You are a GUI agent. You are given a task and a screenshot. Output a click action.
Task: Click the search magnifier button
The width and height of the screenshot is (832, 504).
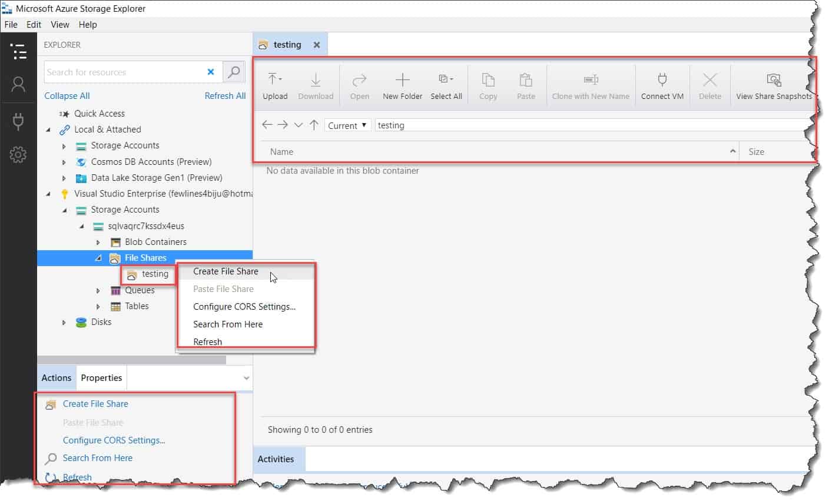[x=234, y=72]
